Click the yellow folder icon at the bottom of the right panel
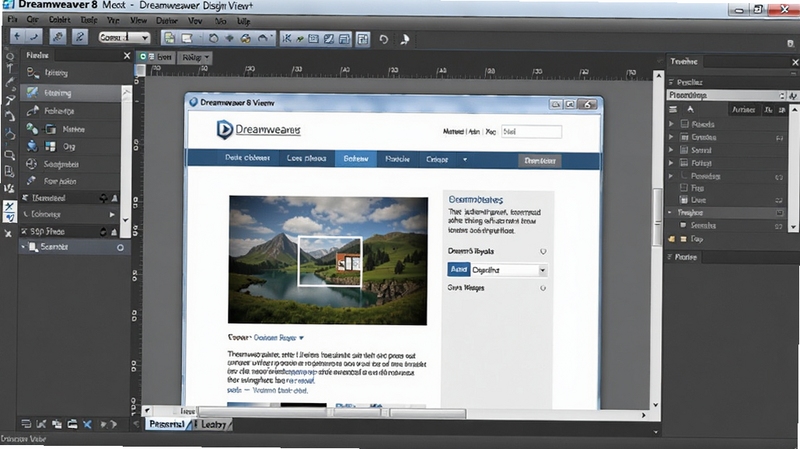This screenshot has width=800, height=449. point(671,239)
